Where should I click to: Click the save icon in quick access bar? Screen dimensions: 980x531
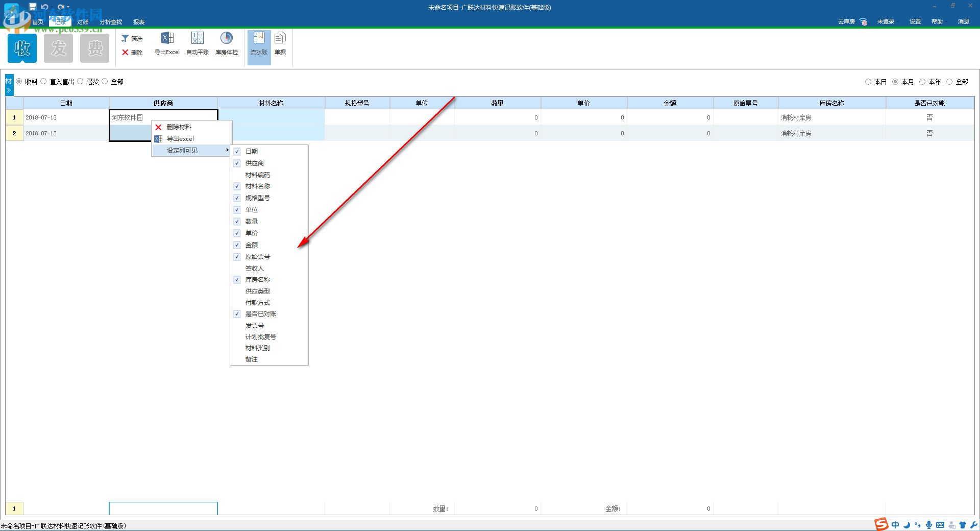tap(33, 7)
